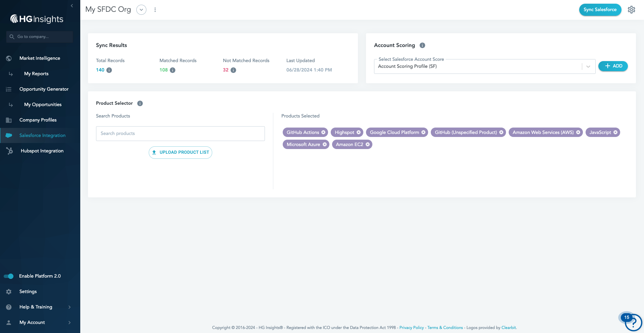Toggle the Enable Platform 2.0 switch
The image size is (644, 333).
(x=9, y=276)
